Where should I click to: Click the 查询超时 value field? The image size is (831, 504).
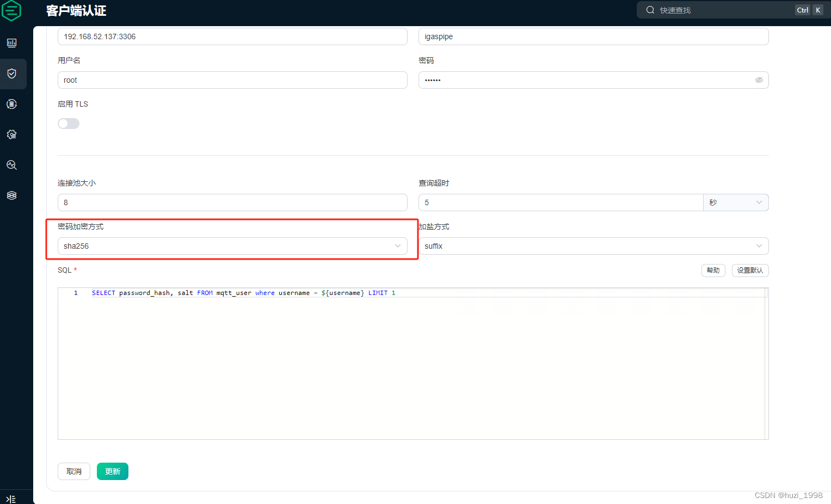[x=561, y=202]
